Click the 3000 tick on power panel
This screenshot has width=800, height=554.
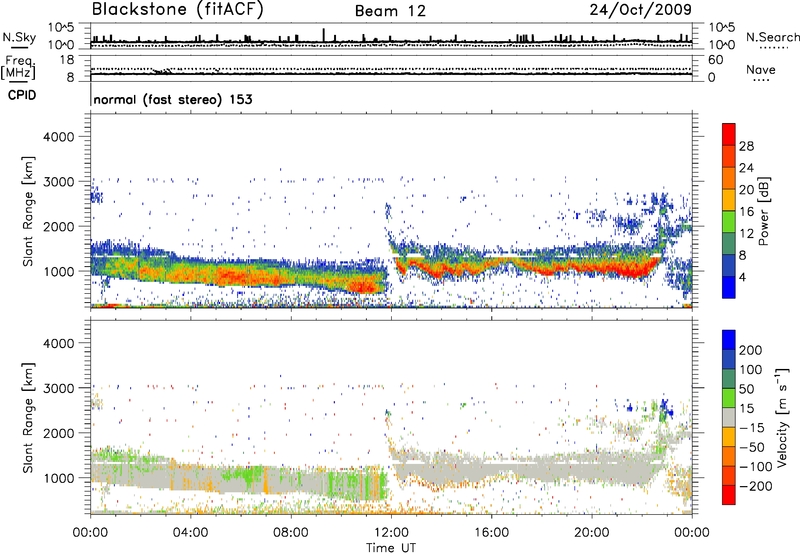tap(58, 182)
